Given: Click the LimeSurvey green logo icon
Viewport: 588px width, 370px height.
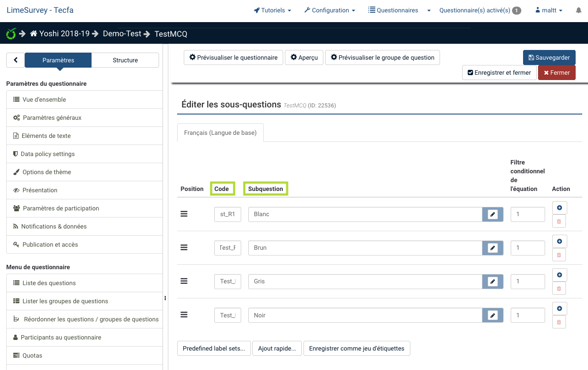Looking at the screenshot, I should pos(11,34).
